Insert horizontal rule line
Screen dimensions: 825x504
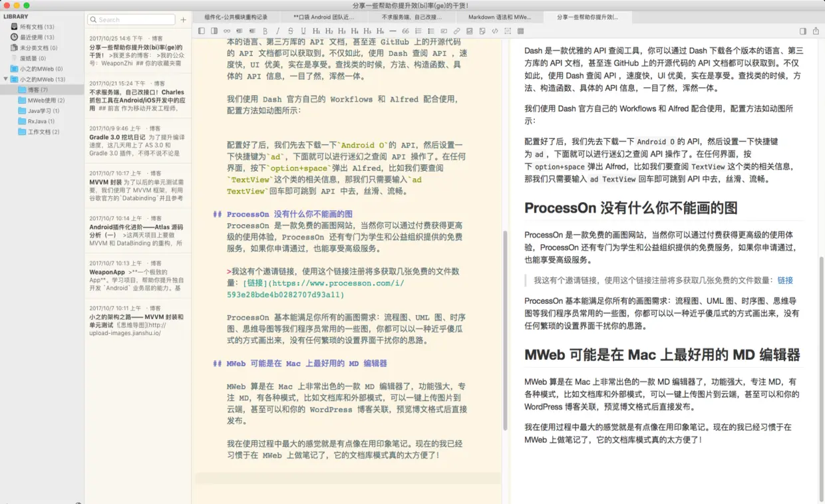pos(393,31)
